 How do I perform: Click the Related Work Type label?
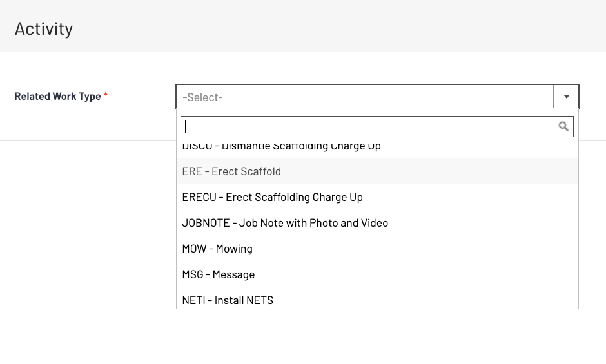pyautogui.click(x=57, y=97)
